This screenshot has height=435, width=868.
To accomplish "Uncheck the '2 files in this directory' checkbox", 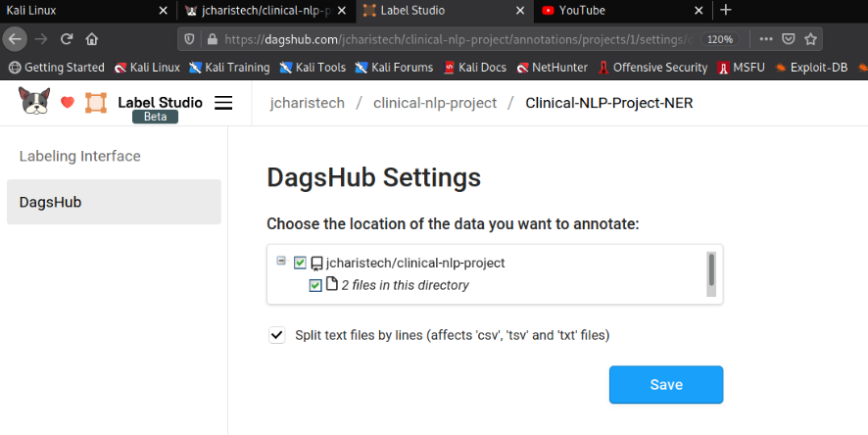I will pos(315,285).
